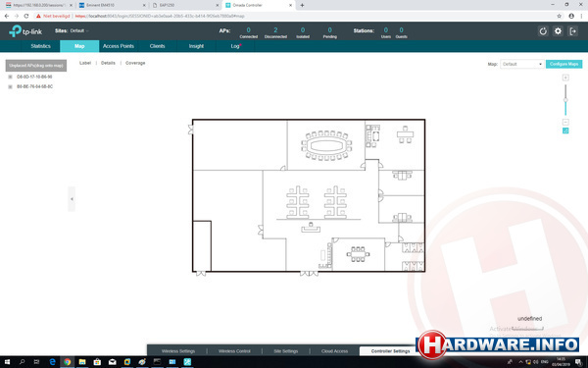Refresh the Omada Controller page
The image size is (588, 368).
pos(543,31)
